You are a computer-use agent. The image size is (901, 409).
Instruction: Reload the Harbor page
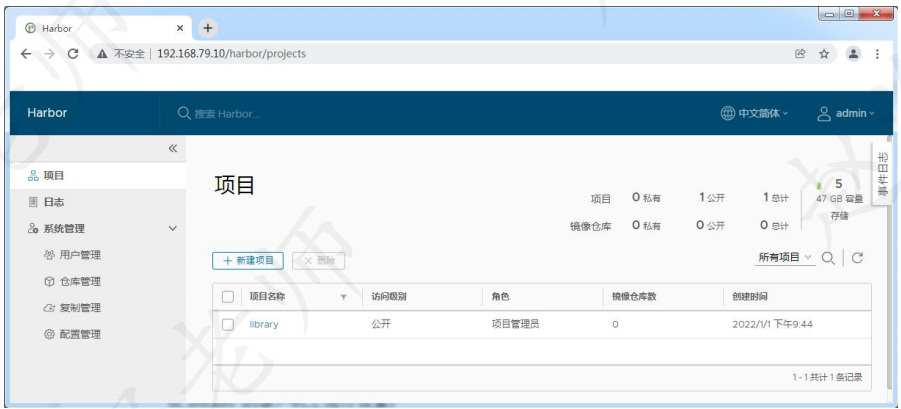pos(73,53)
